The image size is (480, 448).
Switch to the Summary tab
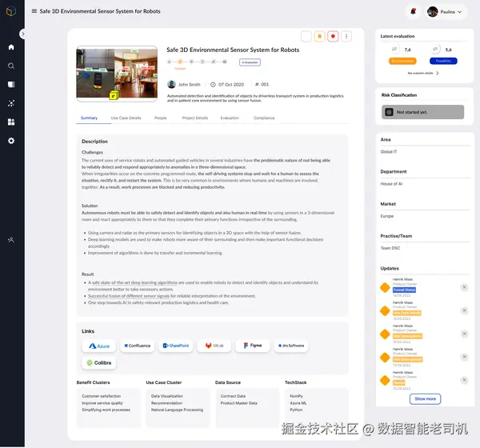pos(89,118)
